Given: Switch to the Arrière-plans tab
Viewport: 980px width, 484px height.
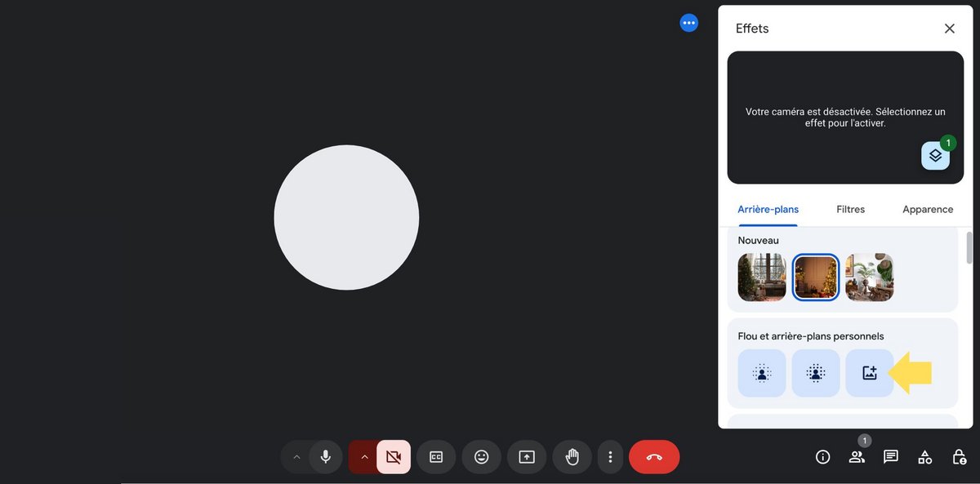Looking at the screenshot, I should [768, 210].
